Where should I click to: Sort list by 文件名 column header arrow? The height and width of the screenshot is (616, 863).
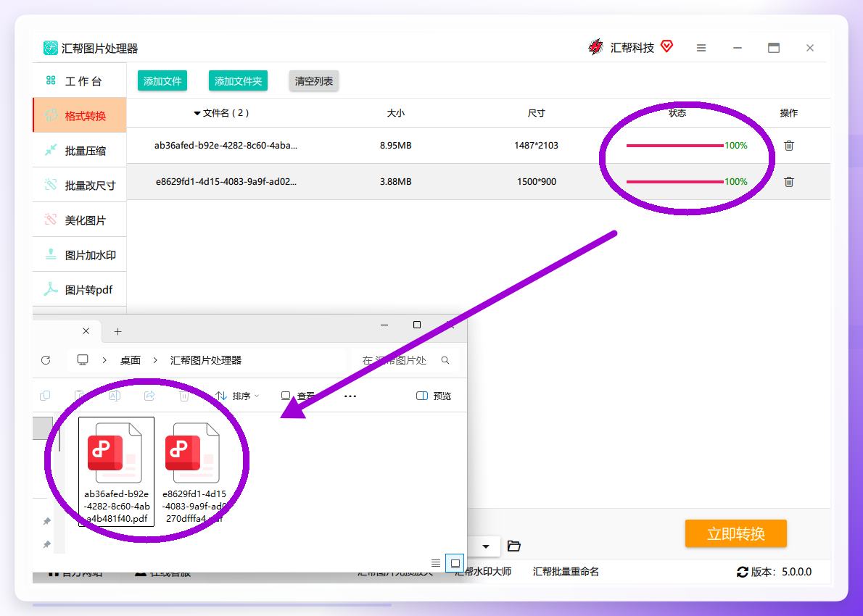(197, 113)
